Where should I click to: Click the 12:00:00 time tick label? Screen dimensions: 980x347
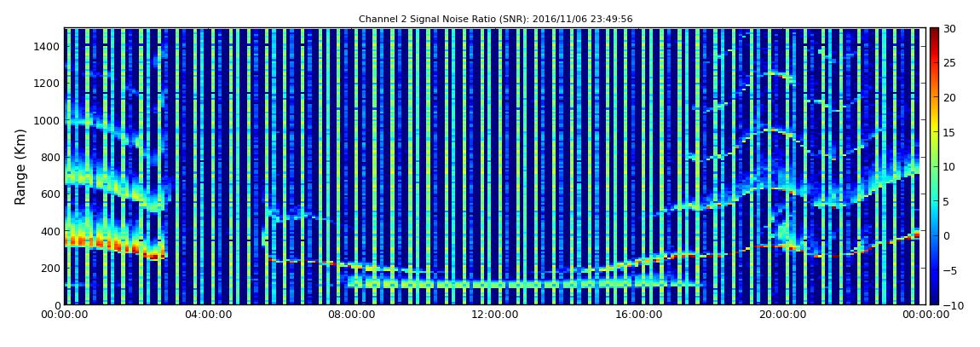pyautogui.click(x=494, y=315)
